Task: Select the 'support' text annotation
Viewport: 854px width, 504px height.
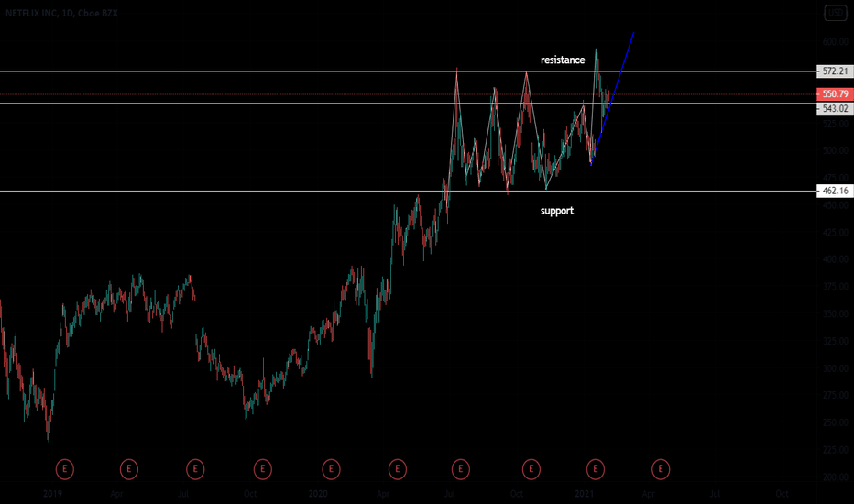Action: click(x=556, y=211)
